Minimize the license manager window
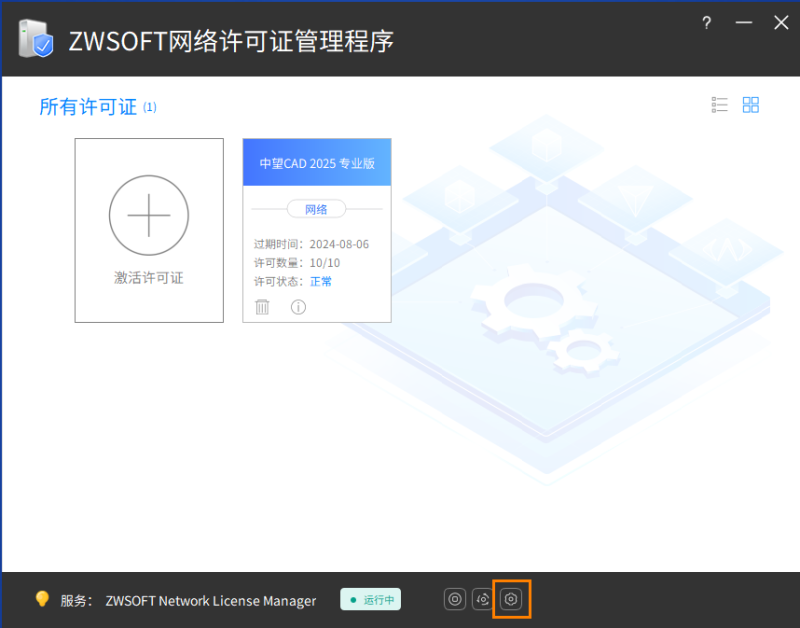 tap(743, 22)
